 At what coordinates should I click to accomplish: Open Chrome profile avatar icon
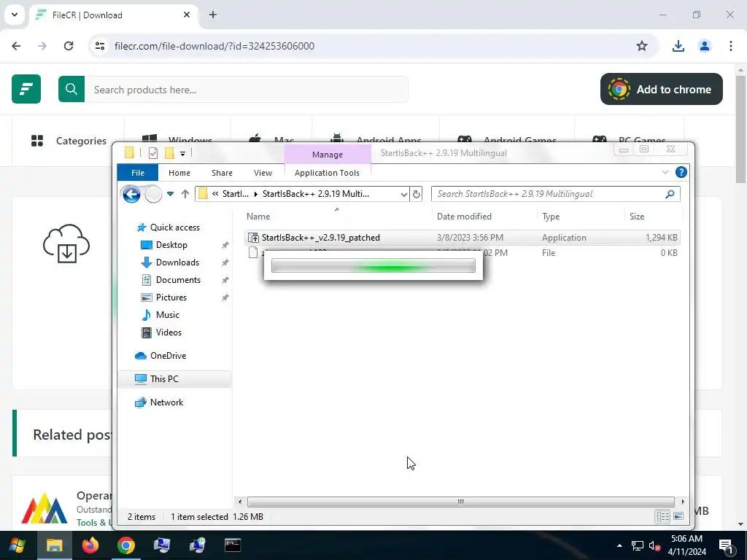pyautogui.click(x=704, y=46)
